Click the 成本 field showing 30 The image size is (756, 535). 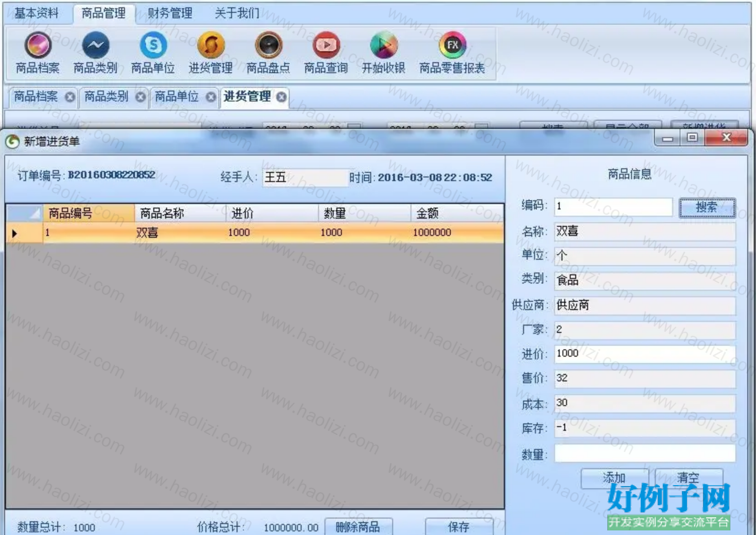[645, 403]
